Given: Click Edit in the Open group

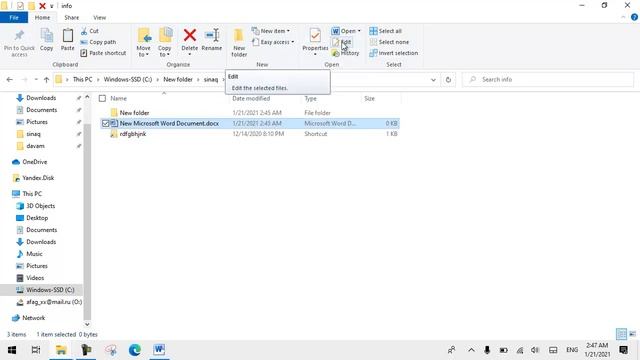Looking at the screenshot, I should pyautogui.click(x=342, y=42).
